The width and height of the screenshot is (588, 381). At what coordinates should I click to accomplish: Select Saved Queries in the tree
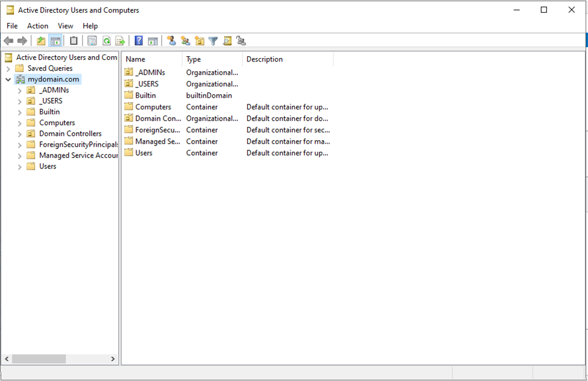pyautogui.click(x=50, y=68)
